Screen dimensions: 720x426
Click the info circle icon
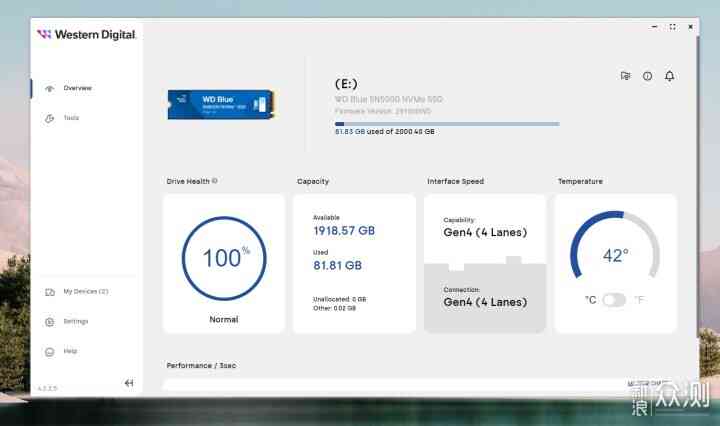(647, 76)
